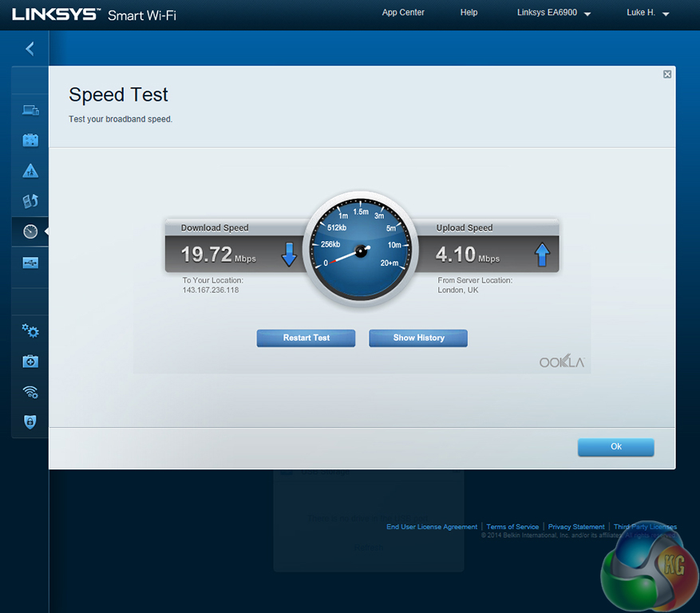Click the speedometer gauge dial
This screenshot has height=613, width=700.
coord(361,251)
